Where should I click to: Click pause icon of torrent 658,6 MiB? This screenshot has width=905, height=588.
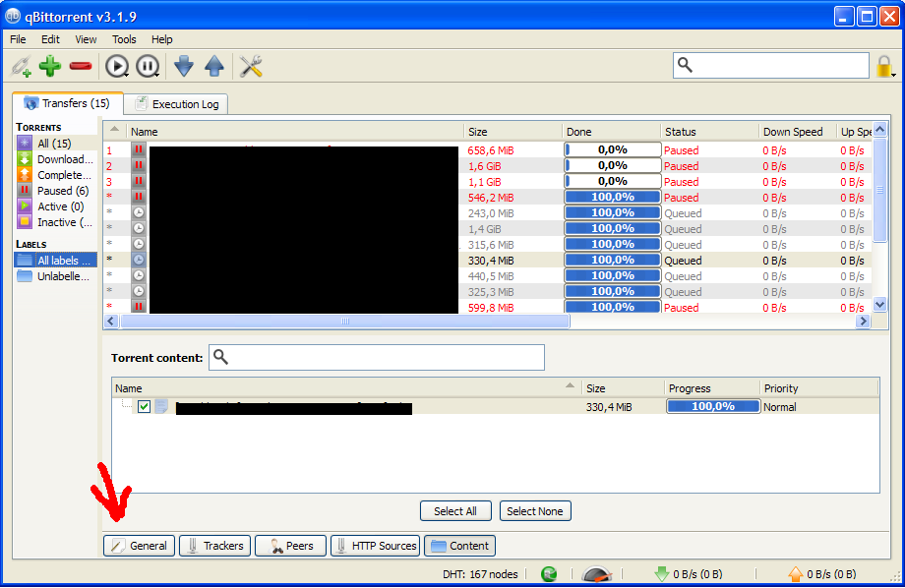pos(139,150)
